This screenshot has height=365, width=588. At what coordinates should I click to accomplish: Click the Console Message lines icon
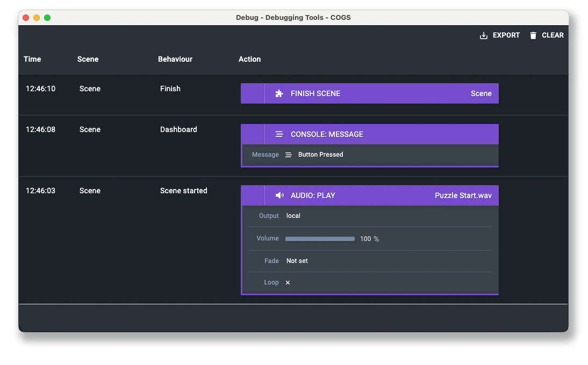(279, 134)
